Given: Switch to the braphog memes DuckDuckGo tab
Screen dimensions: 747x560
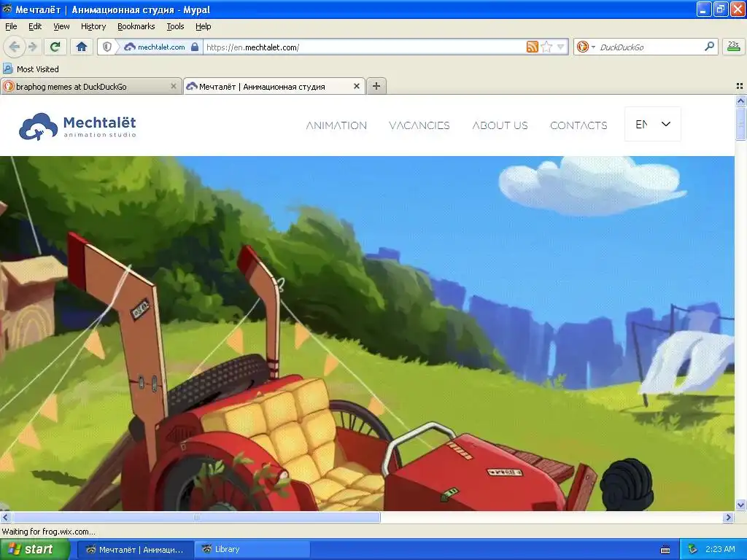Looking at the screenshot, I should [85, 87].
